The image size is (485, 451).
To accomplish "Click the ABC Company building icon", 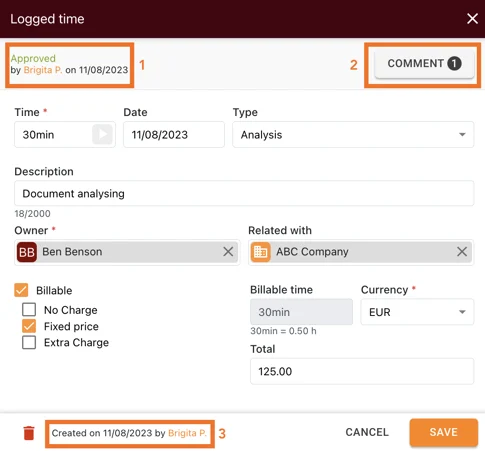I will (x=260, y=252).
